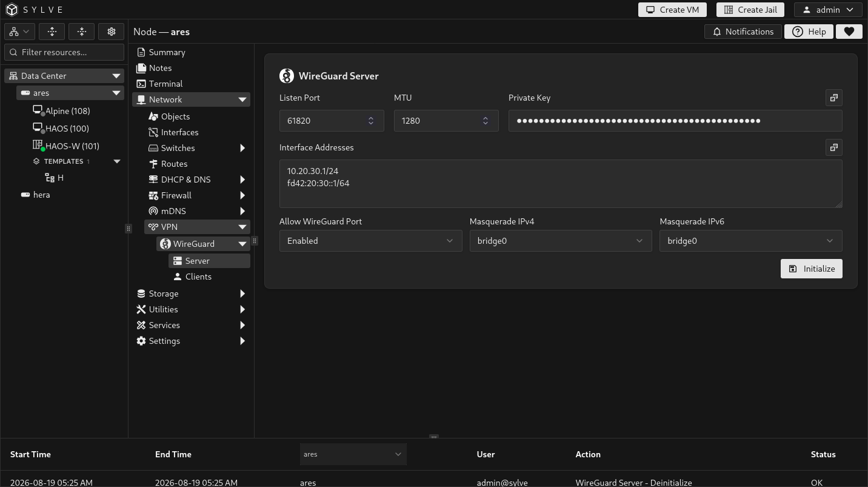
Task: Click into the Private Key field
Action: [675, 121]
